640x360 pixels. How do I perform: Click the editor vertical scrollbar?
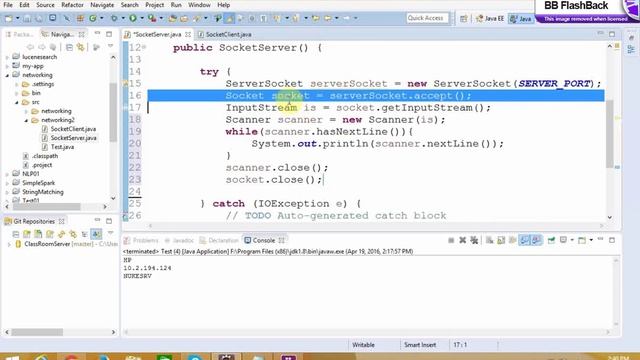(x=609, y=134)
